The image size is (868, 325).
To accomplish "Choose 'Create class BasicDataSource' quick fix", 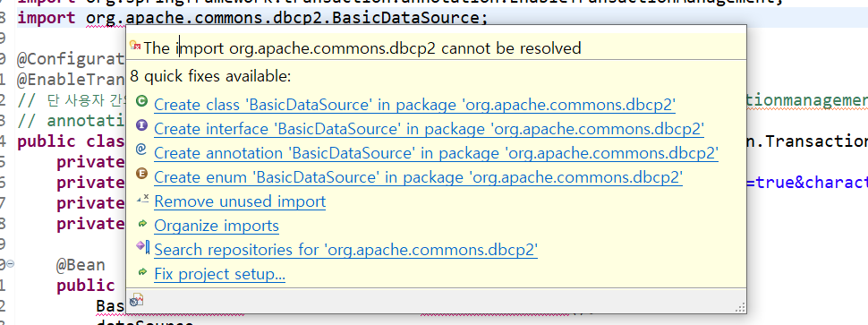I will (x=414, y=105).
